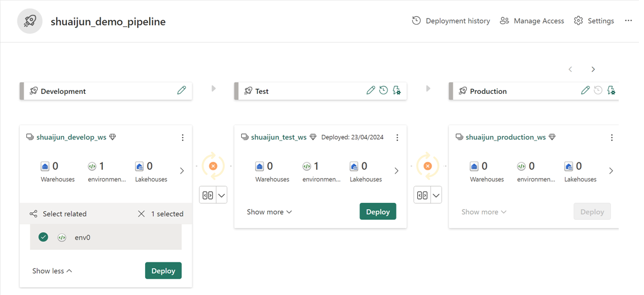Open more options for shuaijun_develop_ws
This screenshot has height=295, width=644.
tap(183, 138)
